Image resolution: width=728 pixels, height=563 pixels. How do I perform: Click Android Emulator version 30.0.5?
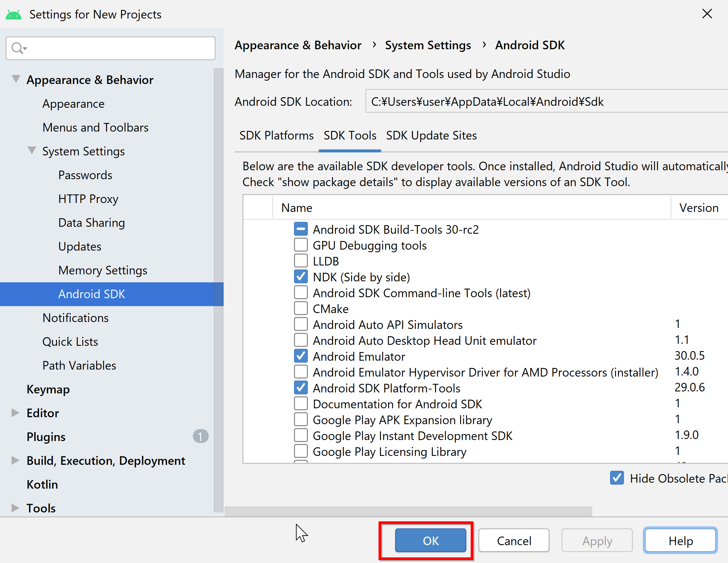[689, 355]
